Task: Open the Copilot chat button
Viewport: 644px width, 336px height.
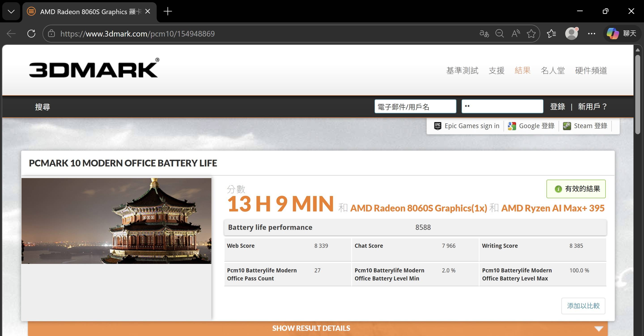Action: [x=622, y=34]
